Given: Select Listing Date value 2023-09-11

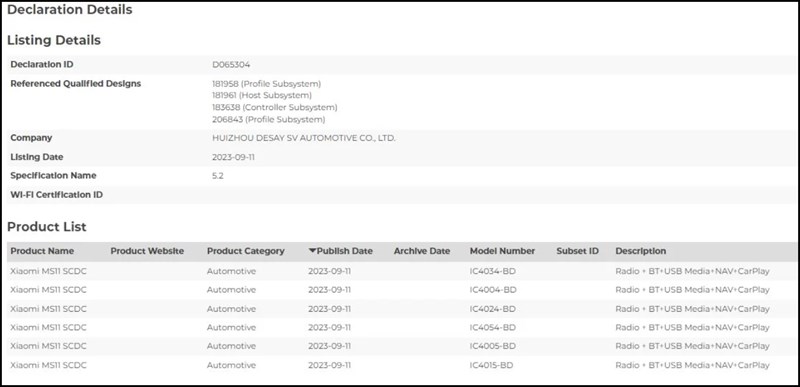Looking at the screenshot, I should (233, 157).
